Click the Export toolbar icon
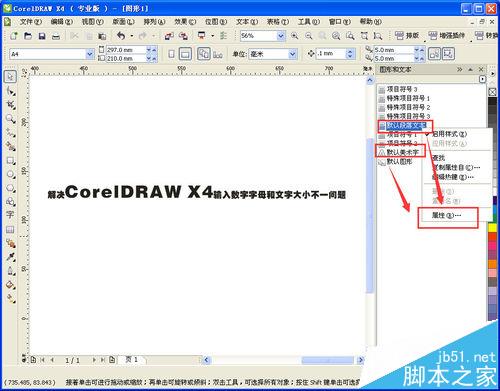 pyautogui.click(x=183, y=36)
